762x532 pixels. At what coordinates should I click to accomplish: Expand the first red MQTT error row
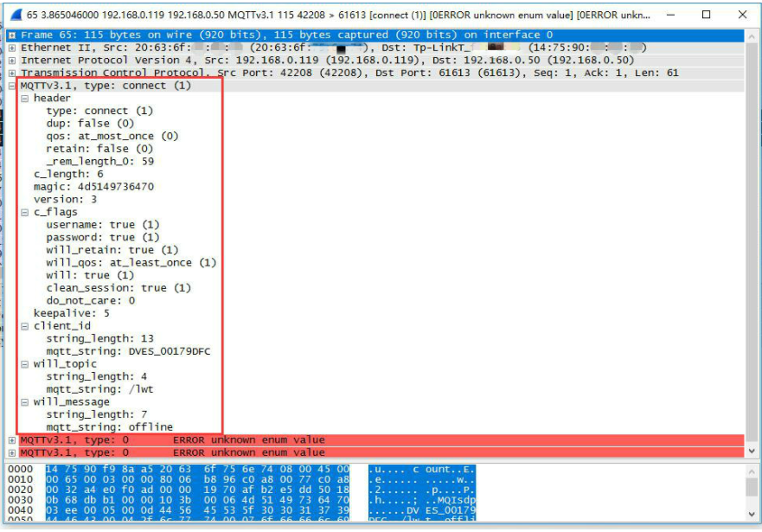12,440
